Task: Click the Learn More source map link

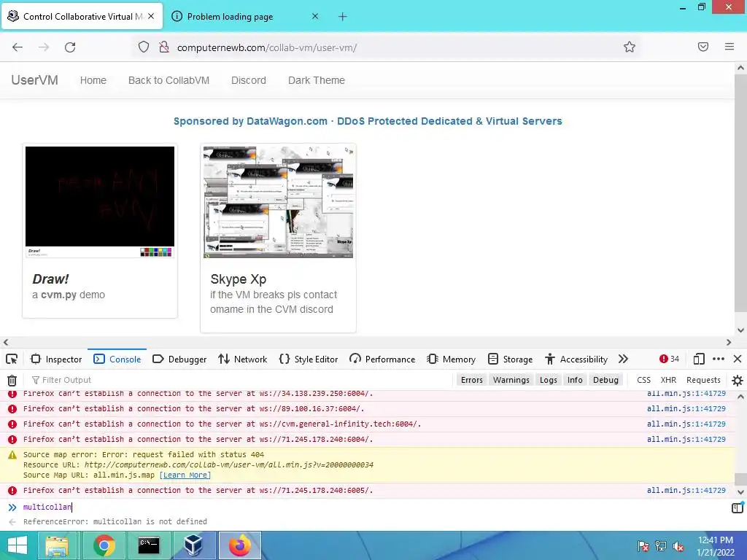Action: (x=185, y=475)
